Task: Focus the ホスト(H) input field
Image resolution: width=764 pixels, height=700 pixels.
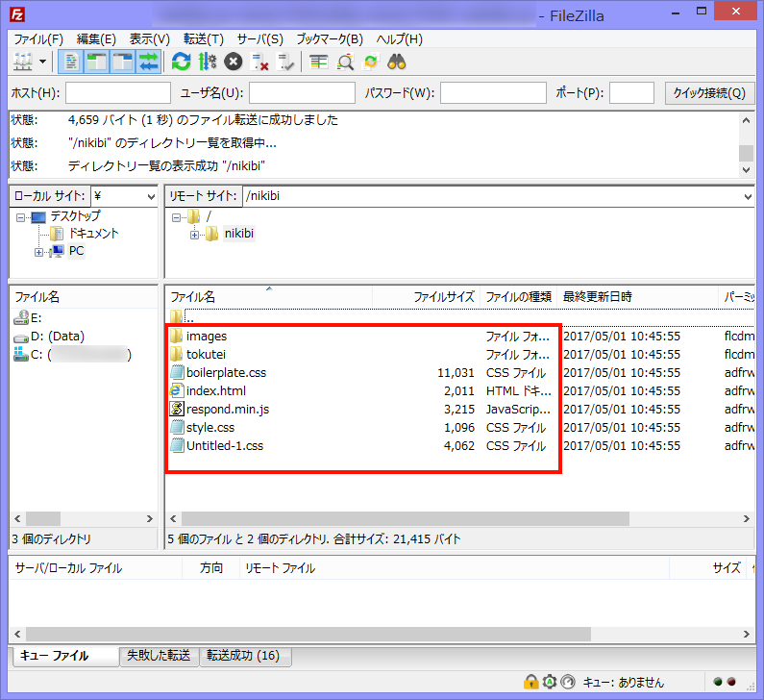Action: (118, 92)
